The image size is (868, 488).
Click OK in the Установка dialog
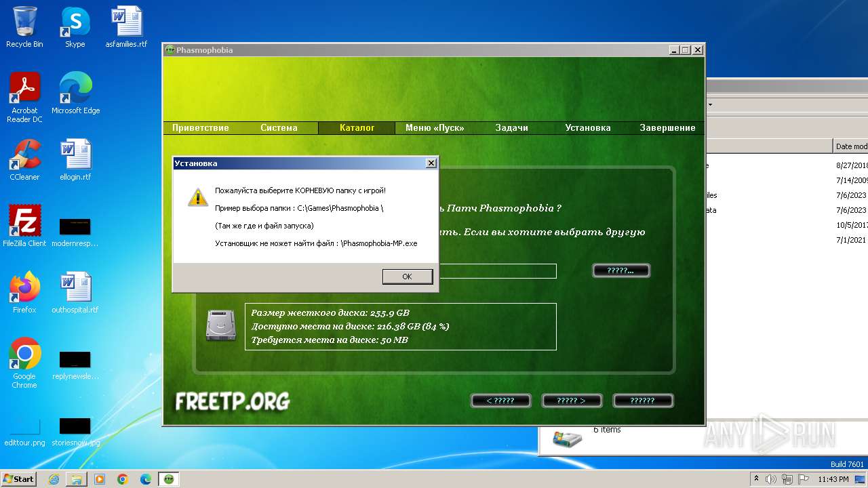coord(407,276)
